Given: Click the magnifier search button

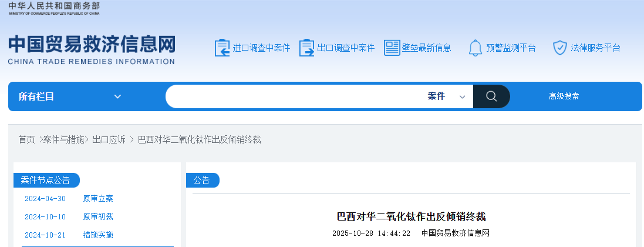Looking at the screenshot, I should [x=491, y=96].
